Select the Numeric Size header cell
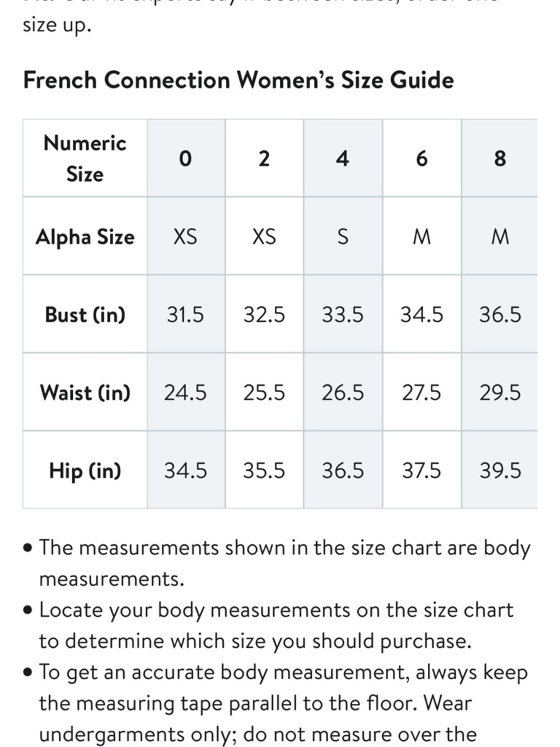Screen dimensions: 560x747 pyautogui.click(x=85, y=158)
